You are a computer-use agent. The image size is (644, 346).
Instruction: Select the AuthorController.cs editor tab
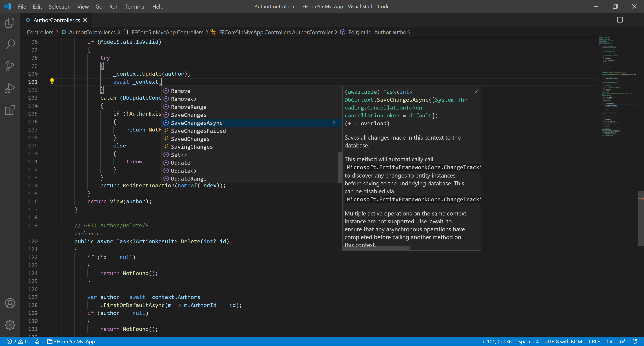click(57, 20)
